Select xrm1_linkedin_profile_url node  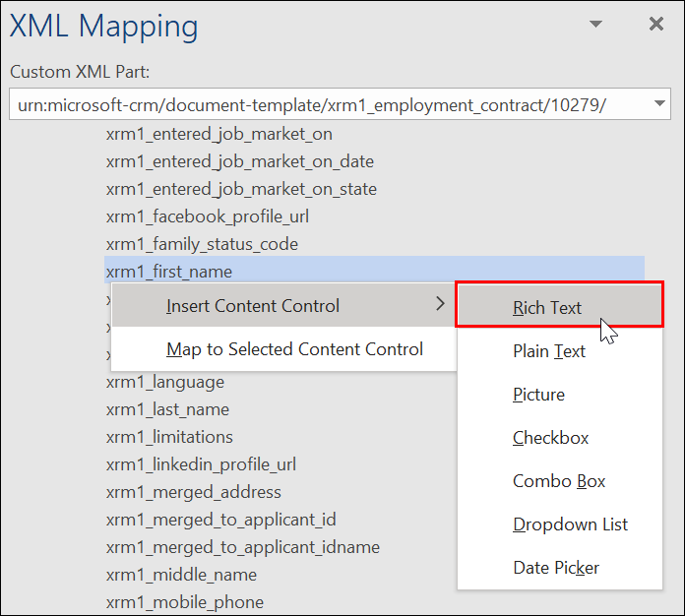pyautogui.click(x=201, y=464)
